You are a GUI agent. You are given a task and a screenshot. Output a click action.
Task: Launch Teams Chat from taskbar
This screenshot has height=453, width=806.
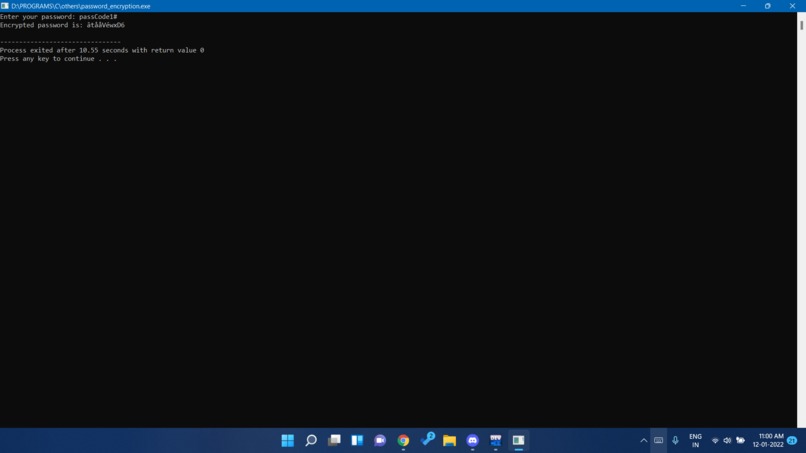coord(380,440)
